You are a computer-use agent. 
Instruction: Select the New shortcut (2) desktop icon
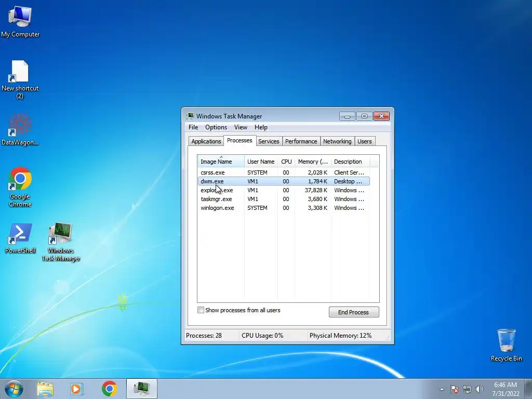coord(20,79)
